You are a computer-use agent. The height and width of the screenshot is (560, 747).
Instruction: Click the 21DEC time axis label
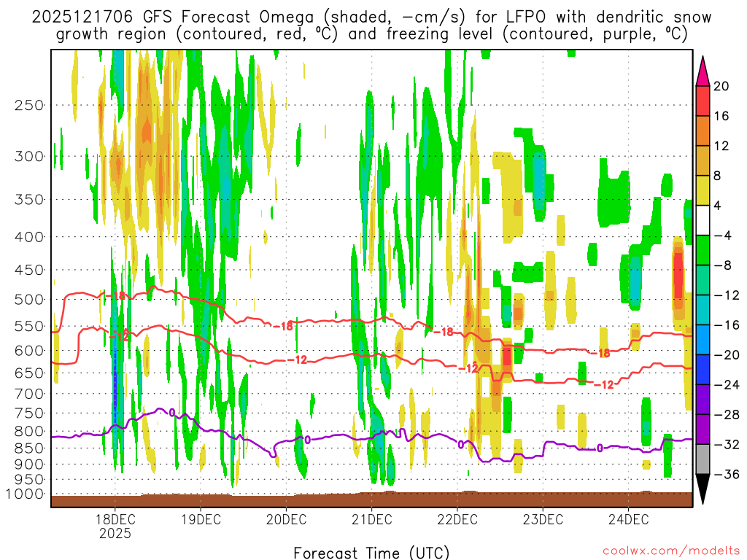coord(371,519)
